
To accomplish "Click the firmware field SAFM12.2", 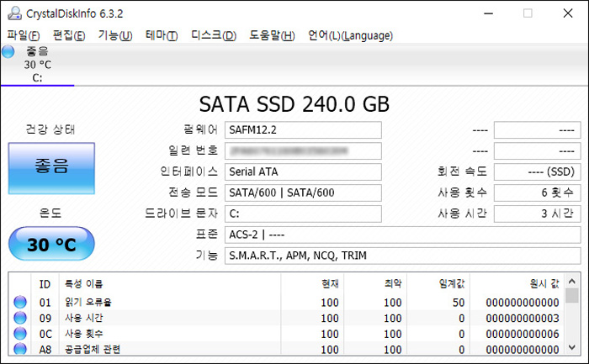I will (303, 129).
